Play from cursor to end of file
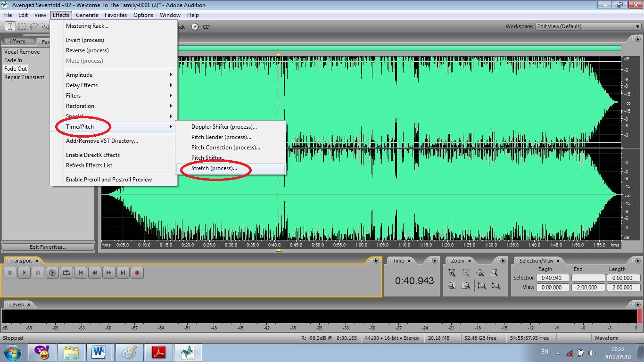Image resolution: width=644 pixels, height=362 pixels. (52, 272)
